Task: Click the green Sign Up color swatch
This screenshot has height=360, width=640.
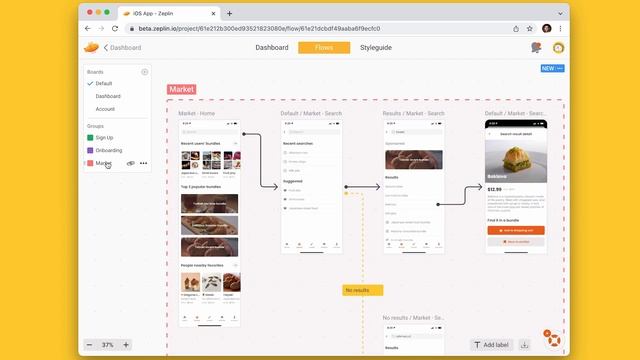Action: click(90, 138)
